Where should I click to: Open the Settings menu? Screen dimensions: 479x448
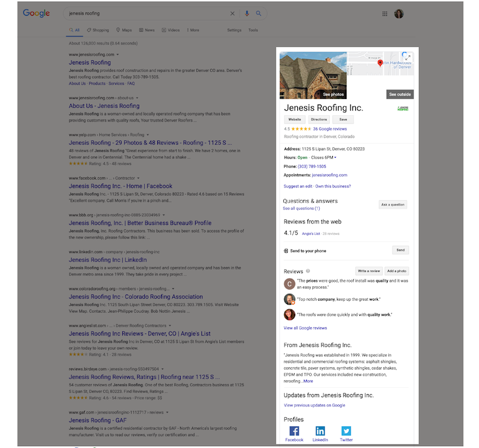coord(234,30)
